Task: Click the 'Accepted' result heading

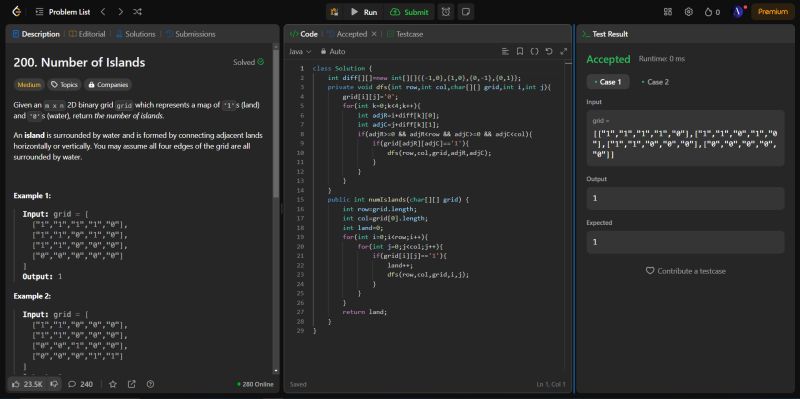Action: (x=608, y=60)
